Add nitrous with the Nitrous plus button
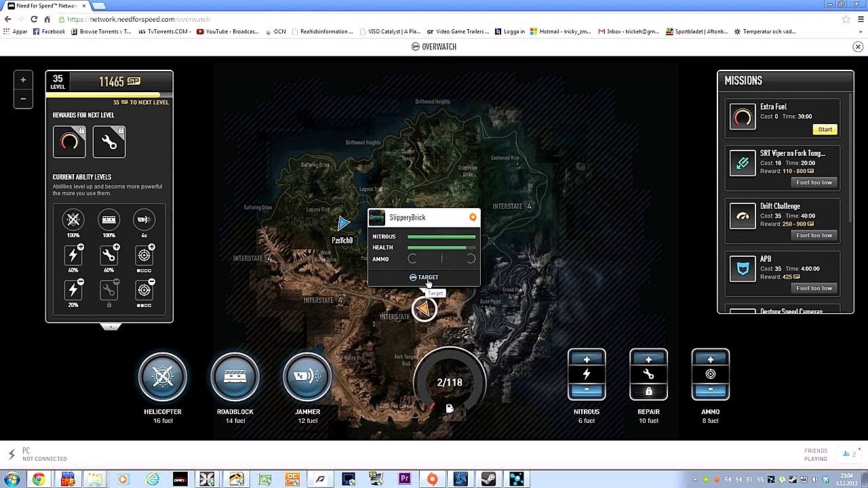This screenshot has height=488, width=868. pyautogui.click(x=587, y=360)
